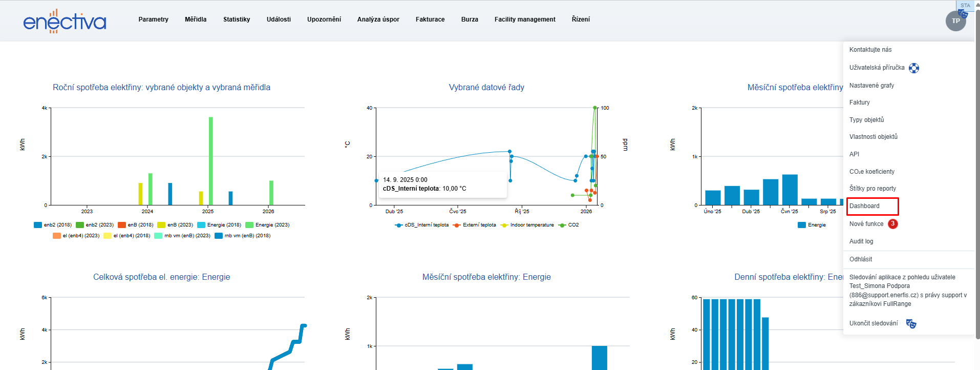The height and width of the screenshot is (370, 980).
Task: Click lifebuoy icon beside Uživatelská příručka
Action: (x=913, y=68)
